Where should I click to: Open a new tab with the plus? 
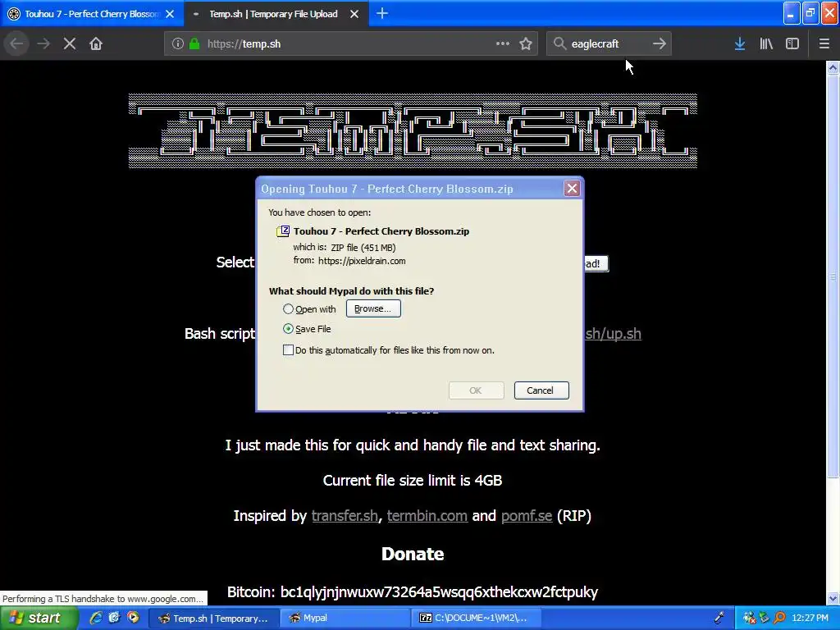(x=382, y=14)
